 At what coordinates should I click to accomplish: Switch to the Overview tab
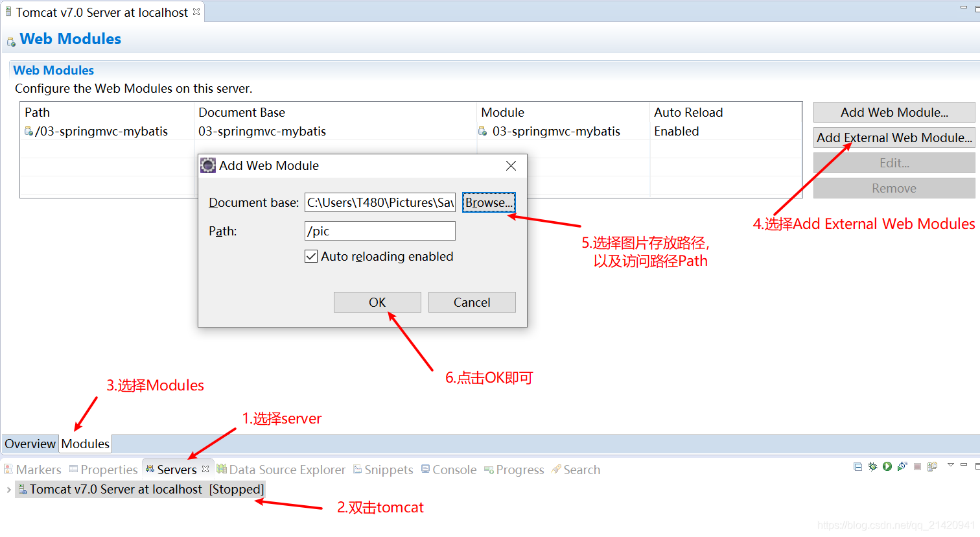[30, 444]
